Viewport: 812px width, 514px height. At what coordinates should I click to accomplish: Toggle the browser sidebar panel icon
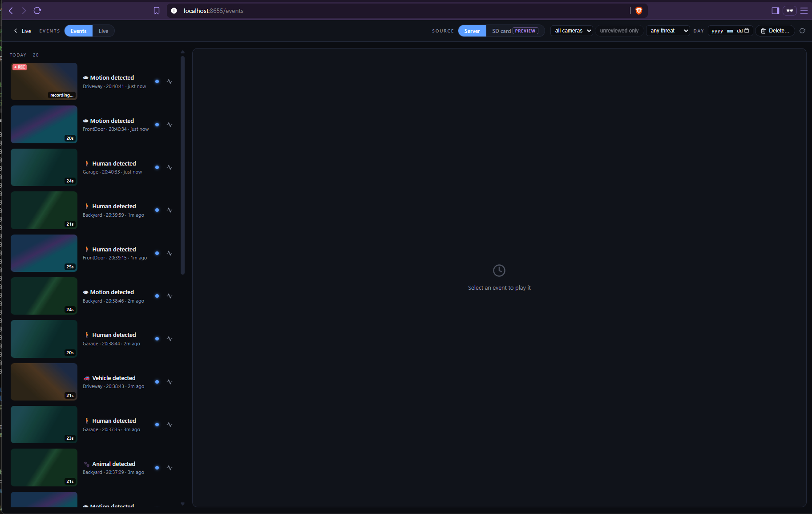tap(775, 11)
